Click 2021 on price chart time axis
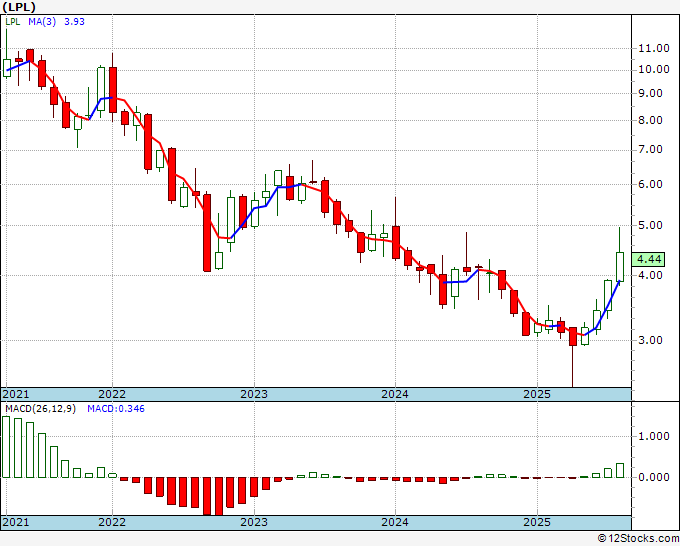 [16, 394]
